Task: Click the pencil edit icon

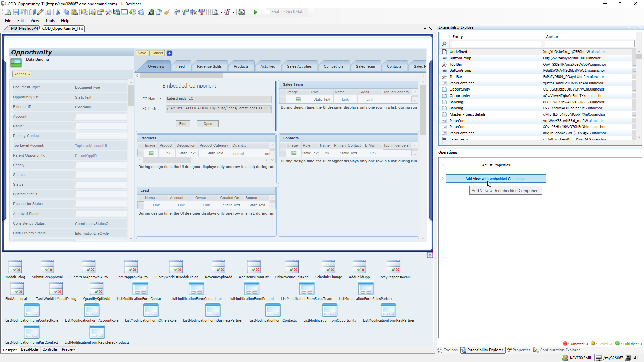Action: pos(40,12)
